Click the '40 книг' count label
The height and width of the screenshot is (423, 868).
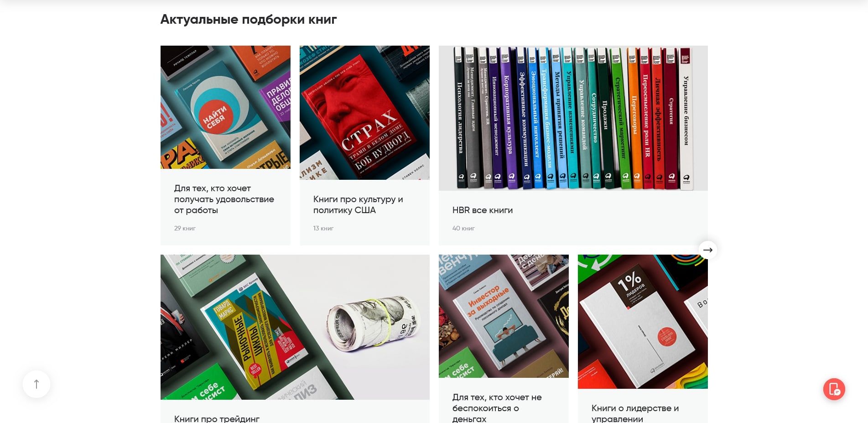point(463,228)
